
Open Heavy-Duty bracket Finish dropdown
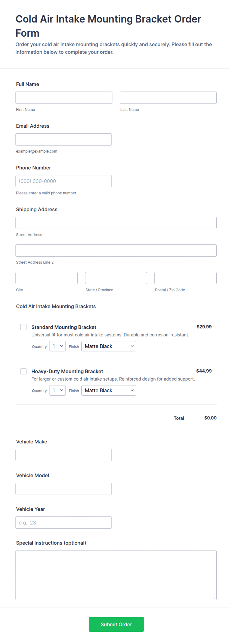coord(109,390)
